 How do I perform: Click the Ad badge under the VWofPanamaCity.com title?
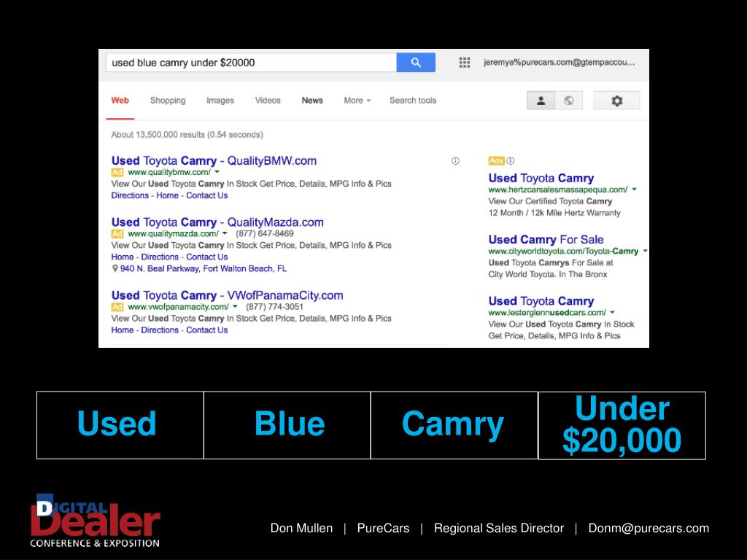click(x=117, y=307)
